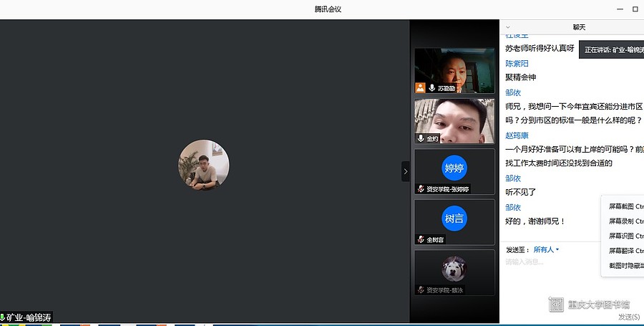Click the message starting 师兄，我想问一下

(x=574, y=113)
